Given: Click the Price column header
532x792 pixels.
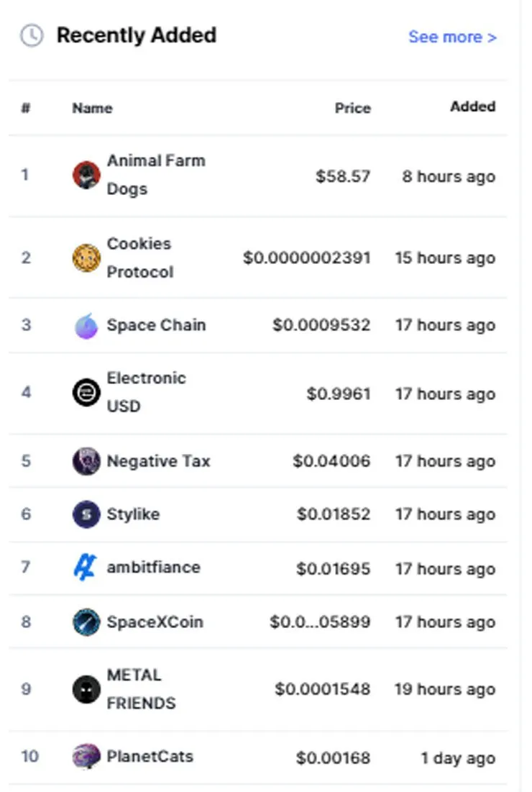Looking at the screenshot, I should (x=353, y=108).
